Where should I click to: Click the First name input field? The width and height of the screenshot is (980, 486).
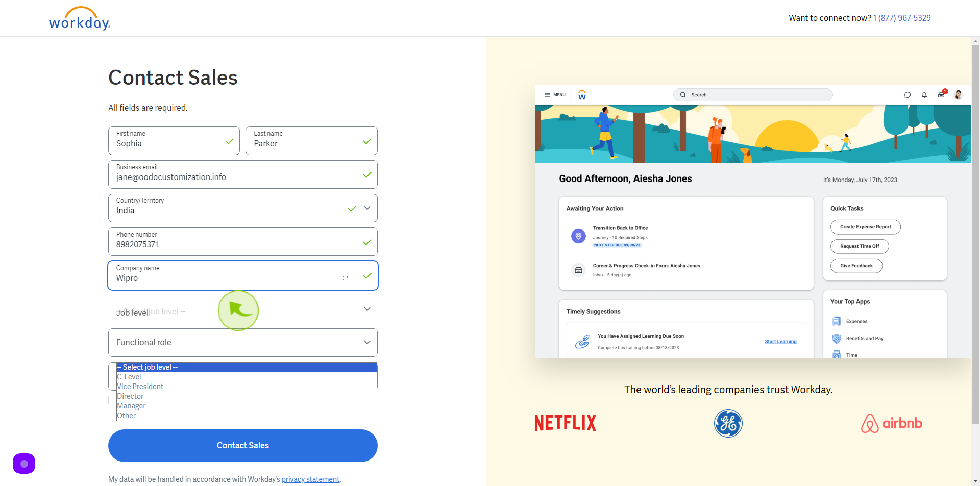coord(174,141)
